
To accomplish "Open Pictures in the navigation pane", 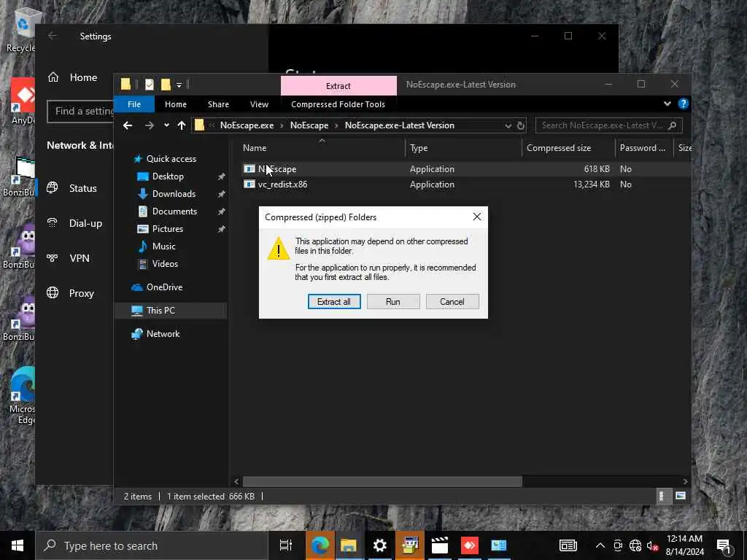I will [167, 229].
